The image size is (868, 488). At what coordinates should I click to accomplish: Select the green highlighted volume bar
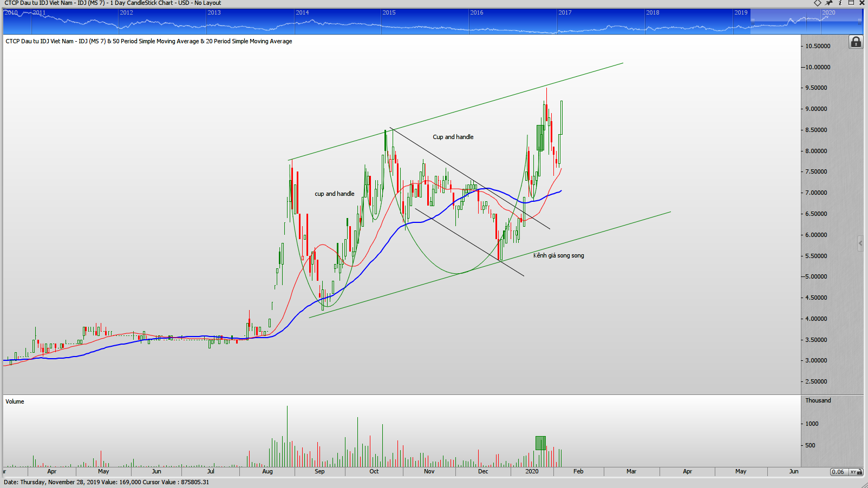coord(540,443)
